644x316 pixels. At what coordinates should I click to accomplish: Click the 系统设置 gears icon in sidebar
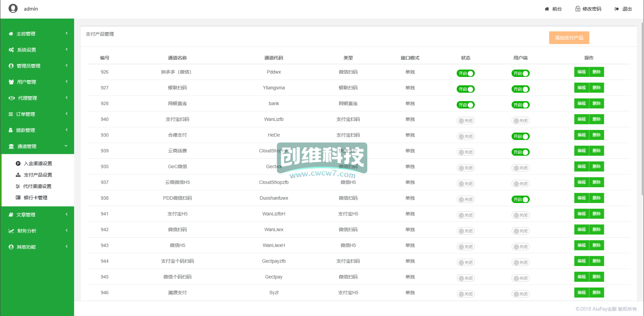coord(11,50)
